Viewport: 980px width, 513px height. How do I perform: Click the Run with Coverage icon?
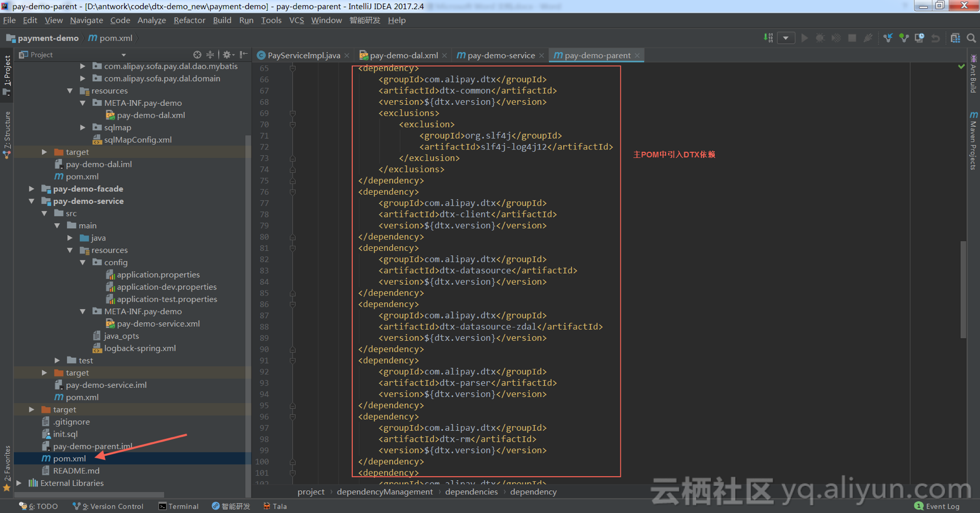(836, 38)
